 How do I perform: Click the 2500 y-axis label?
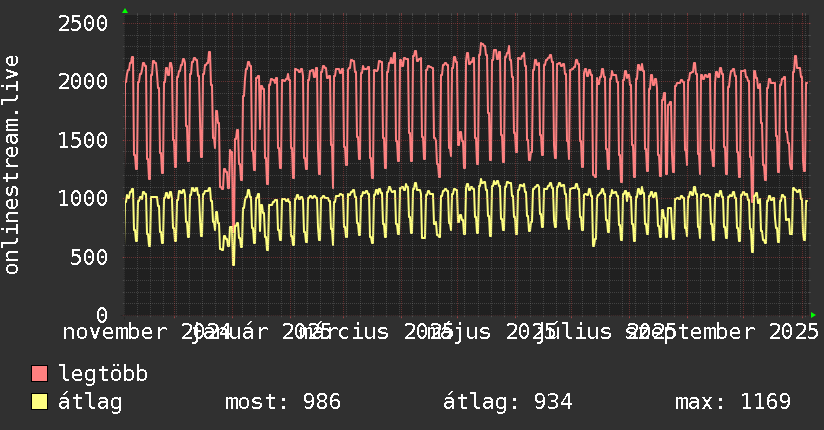click(83, 24)
